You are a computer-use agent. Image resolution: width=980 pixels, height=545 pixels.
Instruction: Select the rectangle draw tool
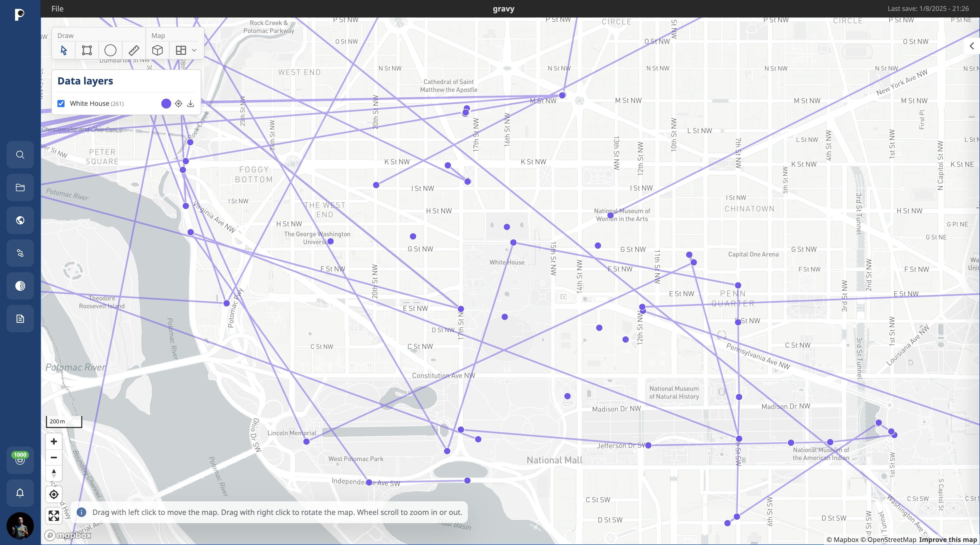tap(87, 50)
